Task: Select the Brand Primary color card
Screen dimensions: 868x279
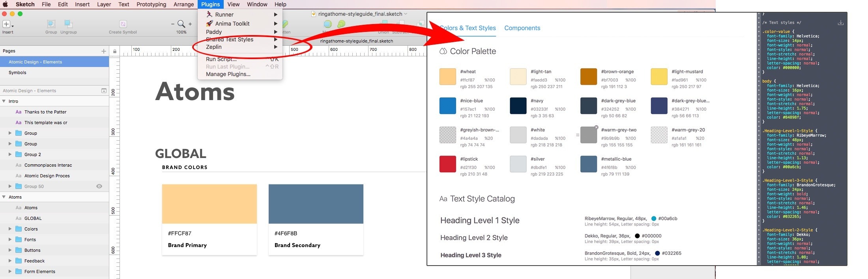Action: [209, 219]
